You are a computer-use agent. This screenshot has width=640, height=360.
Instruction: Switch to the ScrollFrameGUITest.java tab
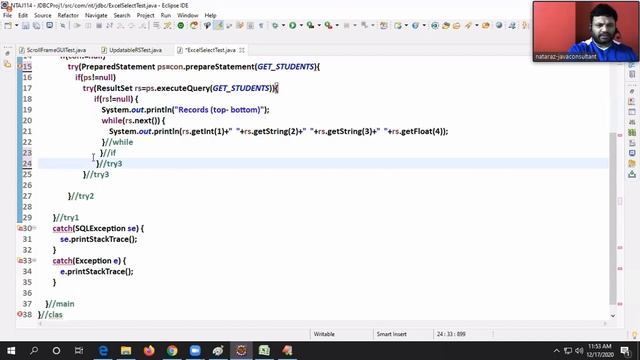(x=52, y=50)
